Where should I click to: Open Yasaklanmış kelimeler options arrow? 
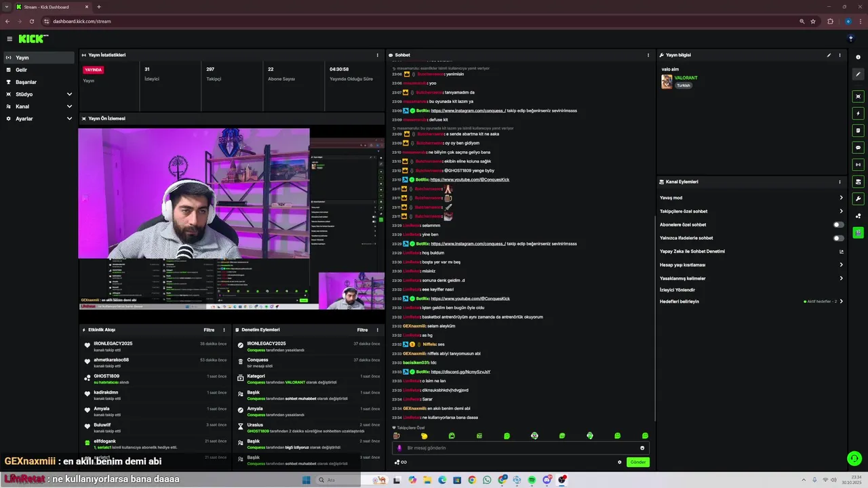click(x=842, y=279)
